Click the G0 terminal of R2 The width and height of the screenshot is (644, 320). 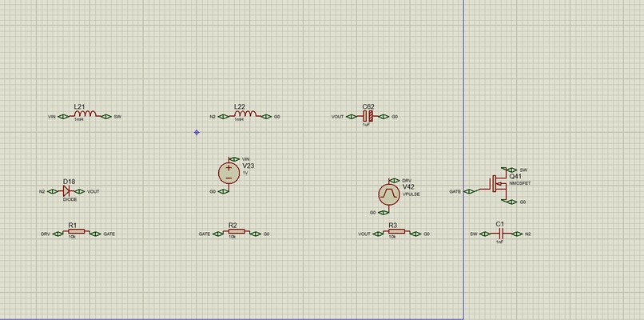tap(256, 234)
